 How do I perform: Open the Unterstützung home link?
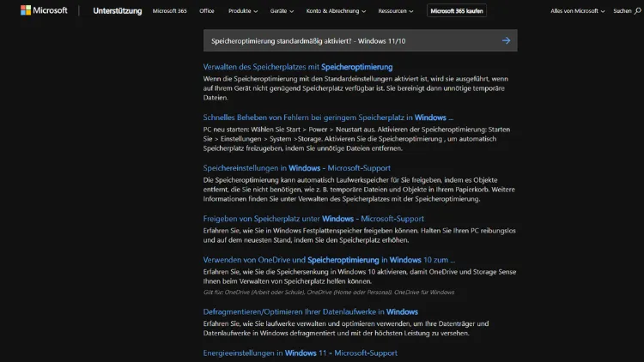(x=118, y=11)
